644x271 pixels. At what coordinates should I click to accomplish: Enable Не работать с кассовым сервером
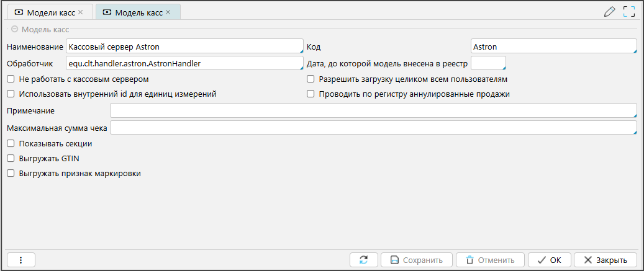(11, 79)
